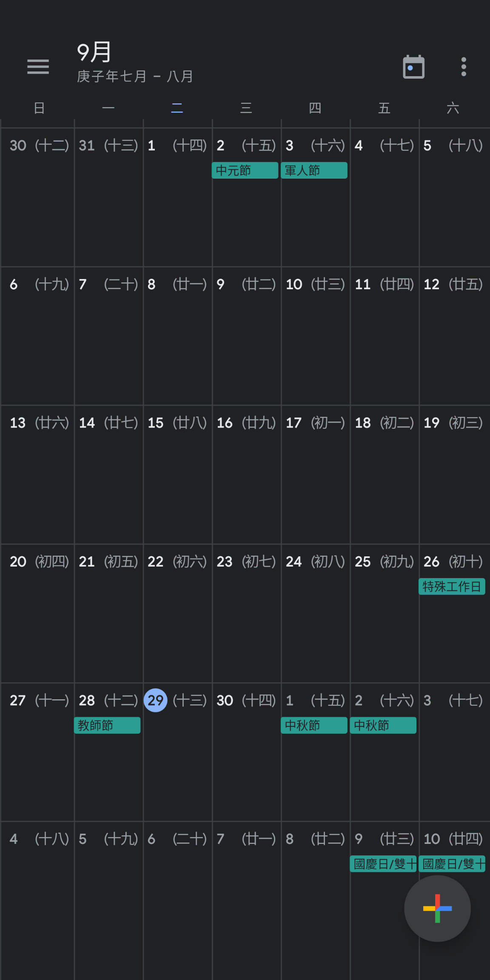Open the hamburger navigation menu

(x=38, y=67)
